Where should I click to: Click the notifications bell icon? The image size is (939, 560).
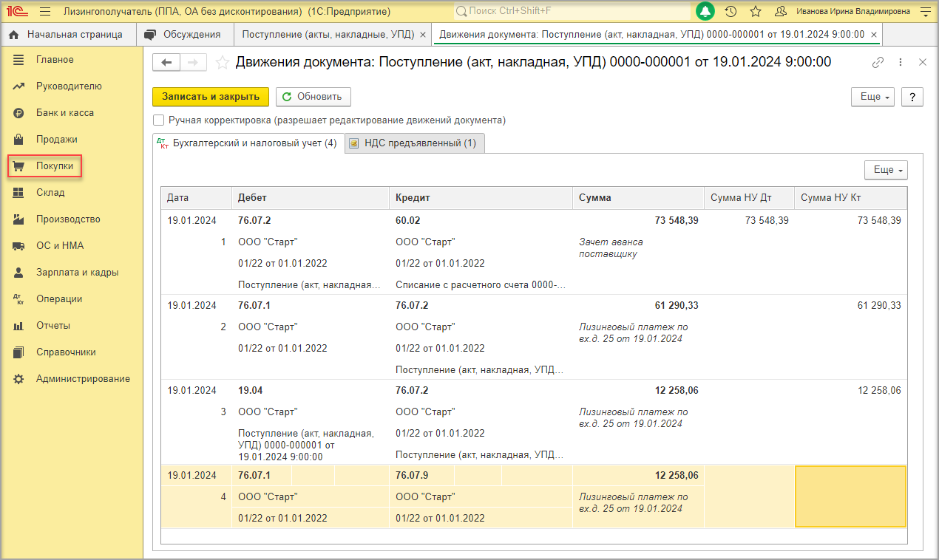coord(705,11)
